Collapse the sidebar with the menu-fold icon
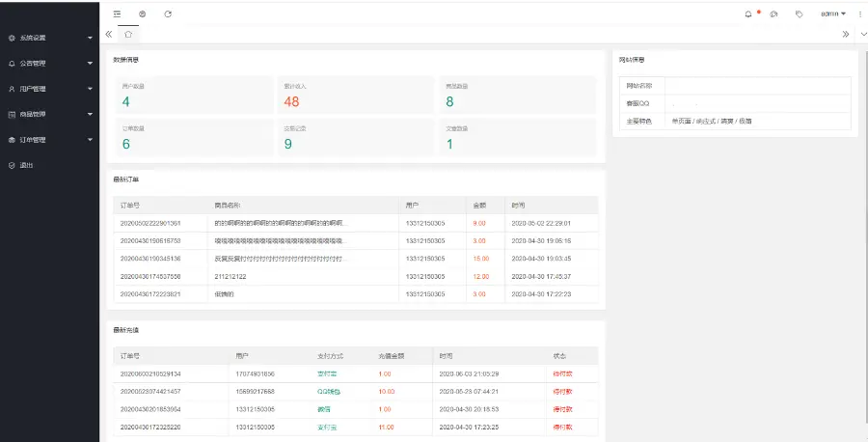 (x=117, y=14)
